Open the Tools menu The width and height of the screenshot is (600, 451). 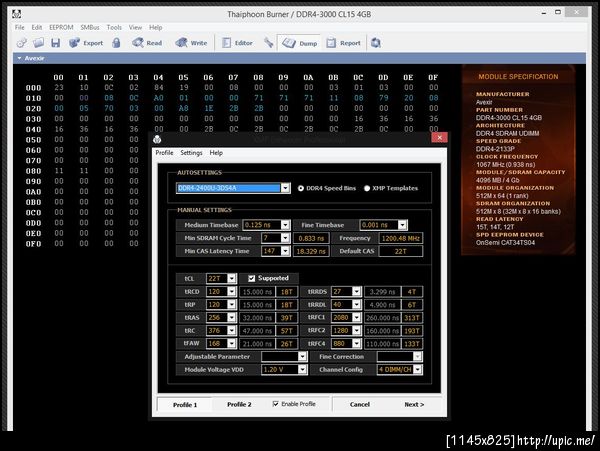[x=114, y=28]
